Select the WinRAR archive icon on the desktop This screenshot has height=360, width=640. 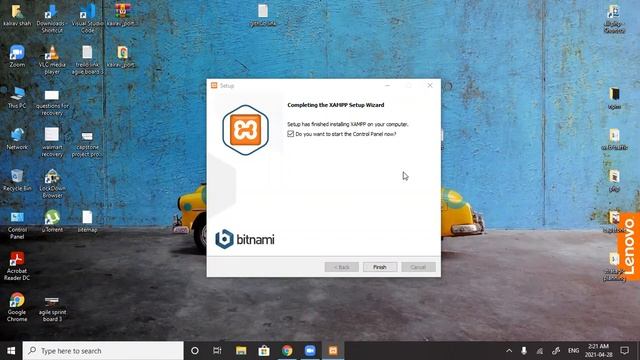coord(122,15)
